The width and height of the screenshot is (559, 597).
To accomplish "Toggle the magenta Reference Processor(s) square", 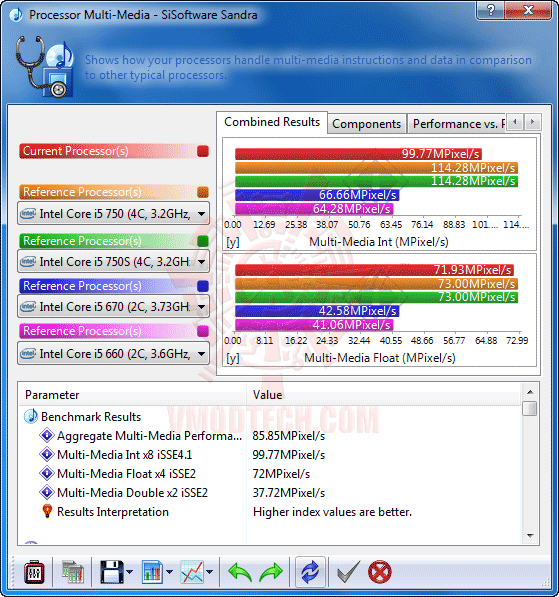I will pos(203,331).
